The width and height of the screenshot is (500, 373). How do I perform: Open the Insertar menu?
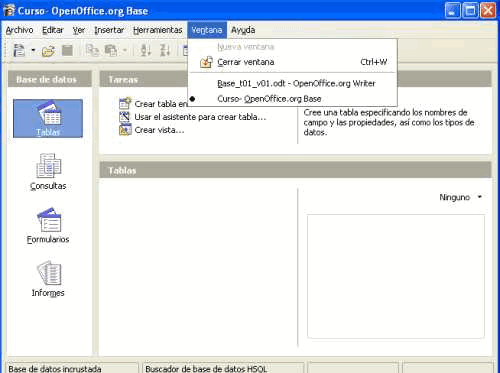coord(109,30)
